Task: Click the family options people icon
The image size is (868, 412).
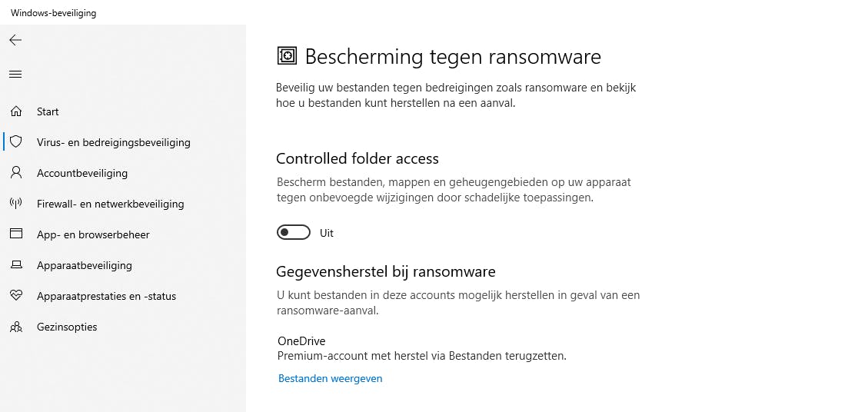Action: 15,327
